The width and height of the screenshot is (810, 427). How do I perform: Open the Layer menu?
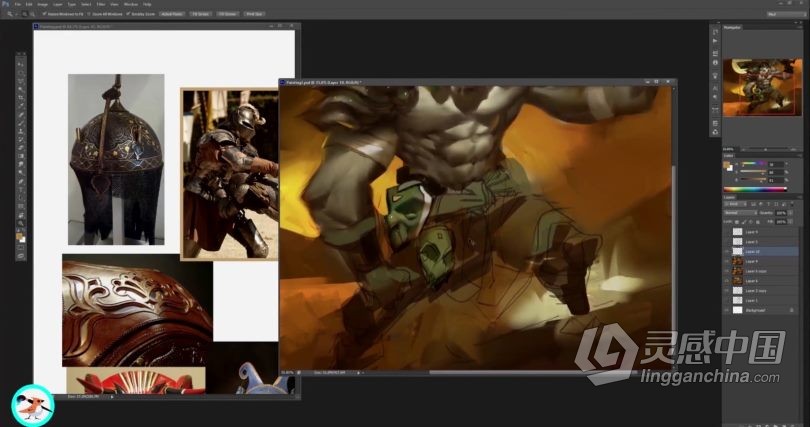(x=58, y=4)
